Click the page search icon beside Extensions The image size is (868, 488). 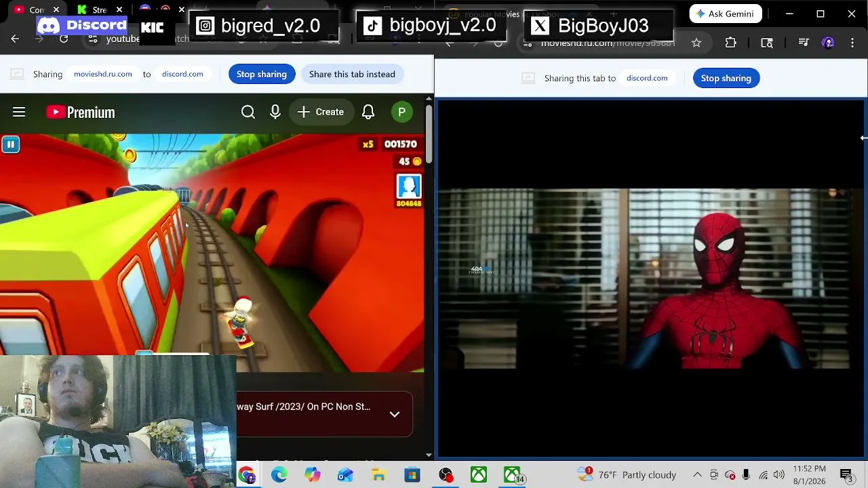point(767,43)
